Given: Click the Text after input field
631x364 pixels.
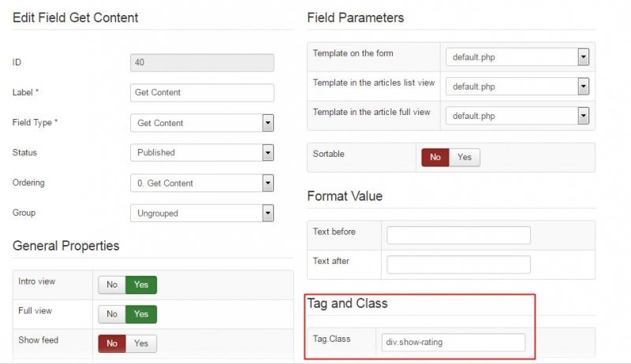Looking at the screenshot, I should pyautogui.click(x=458, y=264).
